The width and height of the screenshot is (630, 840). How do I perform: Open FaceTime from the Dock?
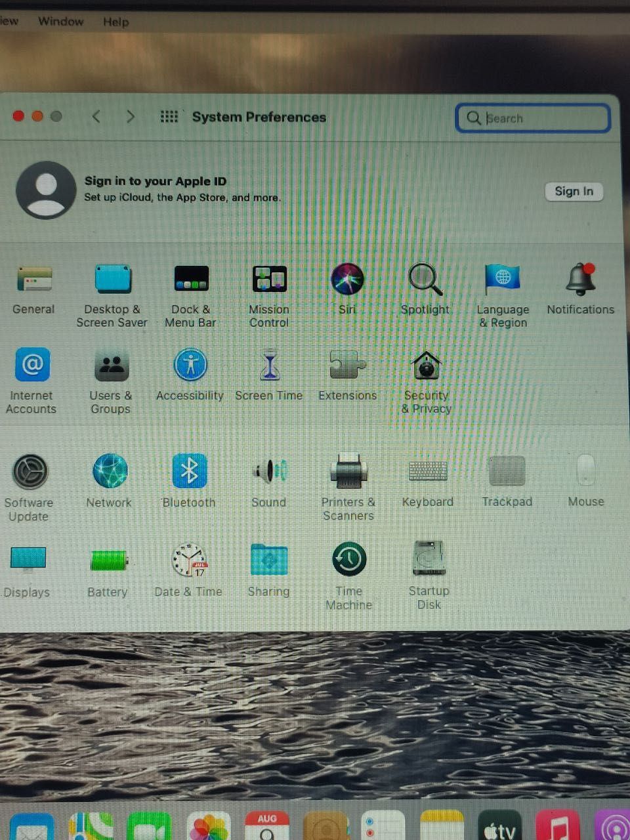[x=150, y=826]
